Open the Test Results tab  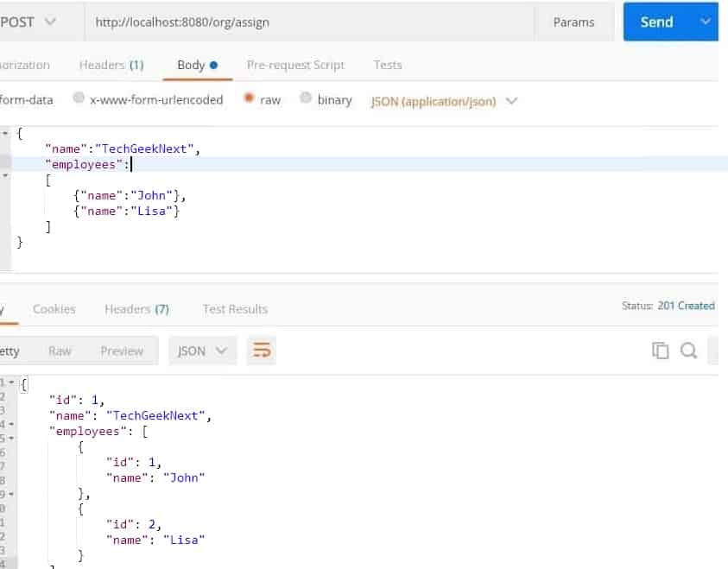(236, 309)
